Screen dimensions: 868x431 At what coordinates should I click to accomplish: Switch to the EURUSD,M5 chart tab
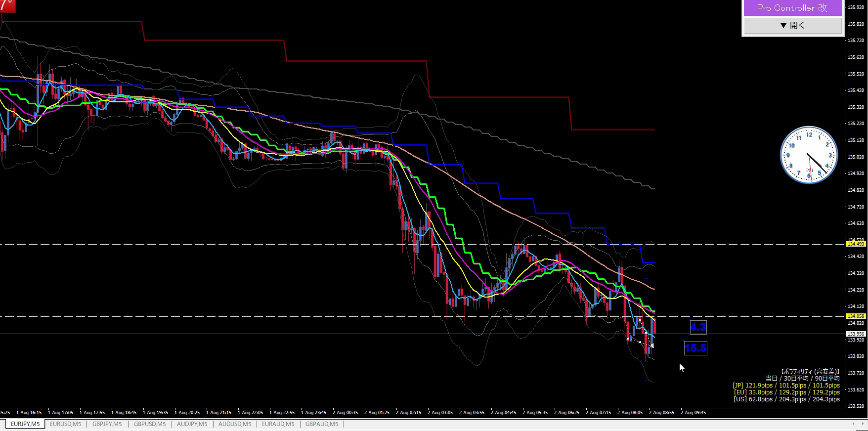coord(65,424)
